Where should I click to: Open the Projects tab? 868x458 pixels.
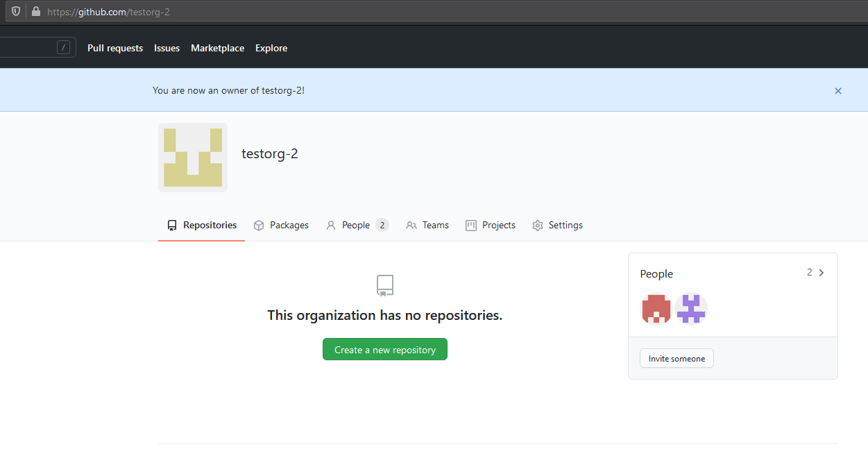click(491, 225)
